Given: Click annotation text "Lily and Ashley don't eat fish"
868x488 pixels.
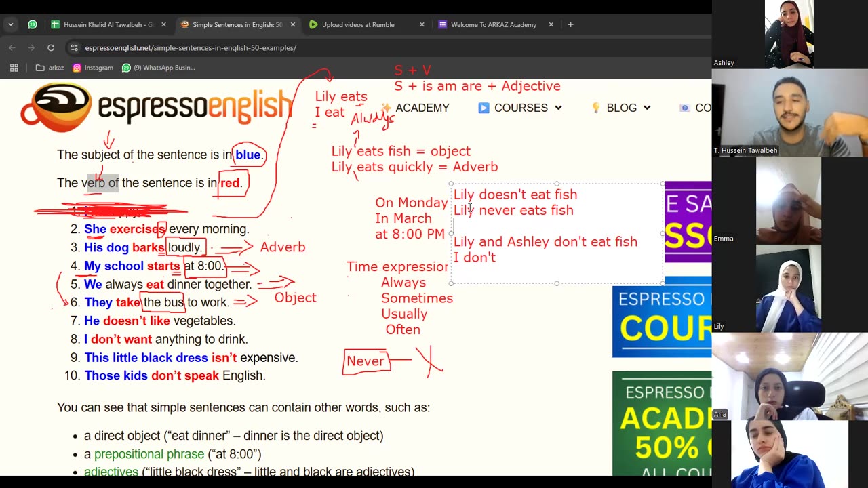Looking at the screenshot, I should tap(545, 242).
